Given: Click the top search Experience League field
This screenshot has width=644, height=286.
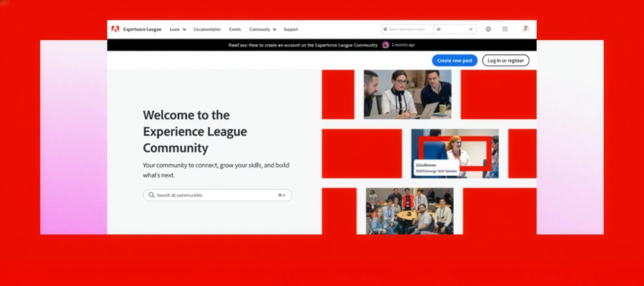Looking at the screenshot, I should [407, 29].
